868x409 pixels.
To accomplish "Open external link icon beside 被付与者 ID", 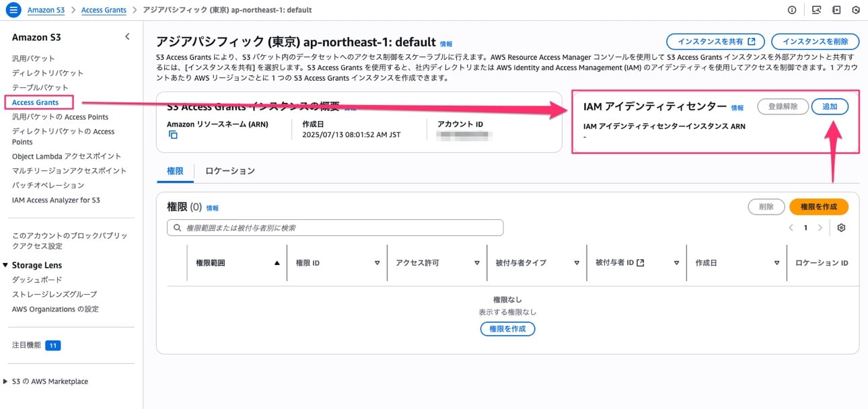I will click(641, 263).
